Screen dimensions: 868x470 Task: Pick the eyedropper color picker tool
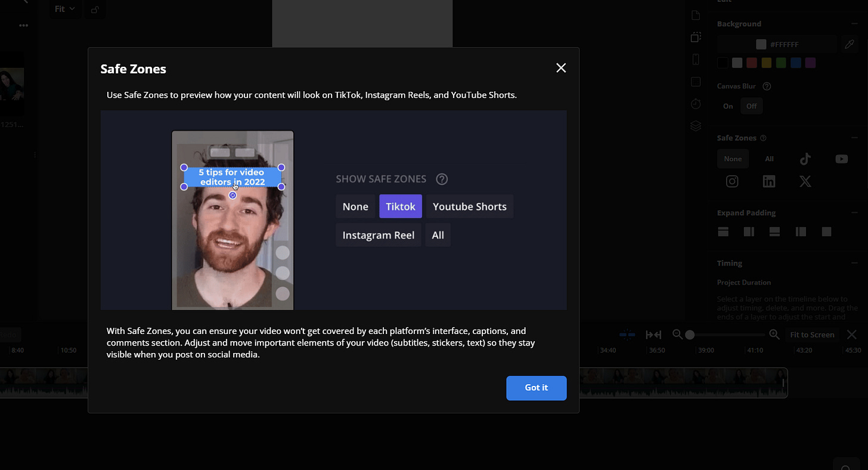click(x=850, y=44)
